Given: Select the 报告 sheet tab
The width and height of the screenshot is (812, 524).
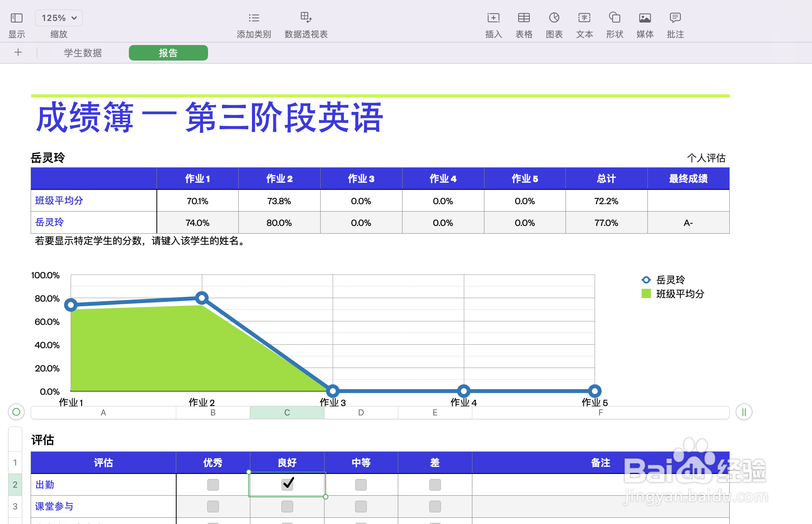Looking at the screenshot, I should click(168, 53).
